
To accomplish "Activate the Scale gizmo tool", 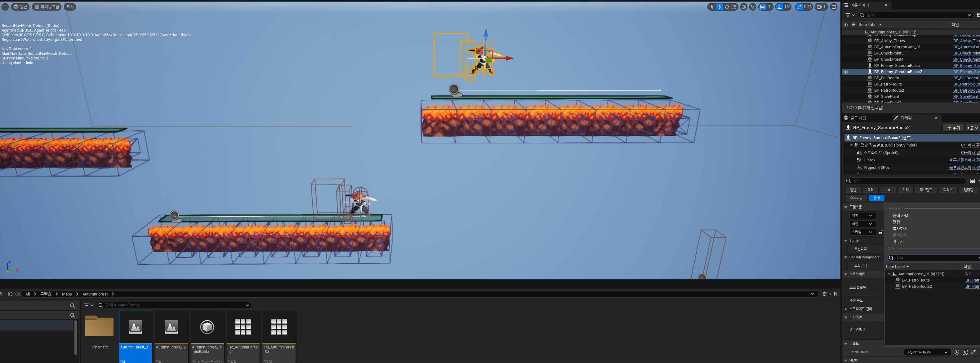I will (x=734, y=7).
